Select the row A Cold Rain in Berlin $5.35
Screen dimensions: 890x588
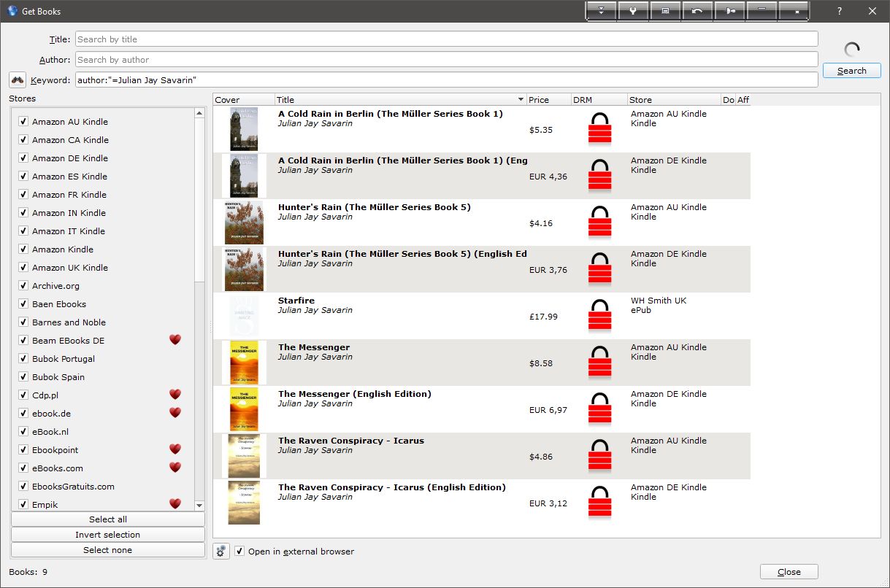(482, 129)
